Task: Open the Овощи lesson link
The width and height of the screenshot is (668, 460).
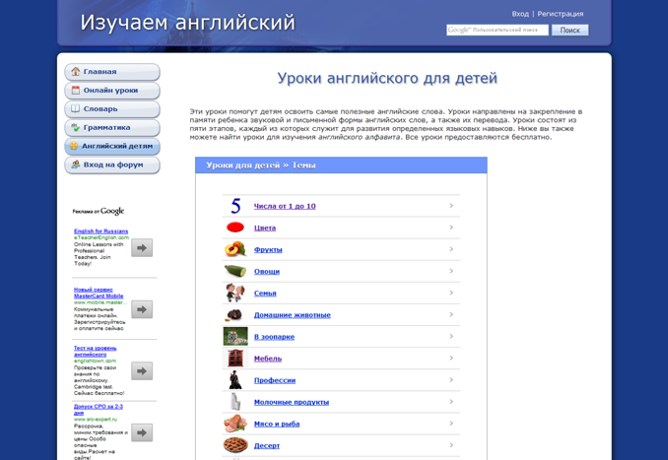Action: 267,271
